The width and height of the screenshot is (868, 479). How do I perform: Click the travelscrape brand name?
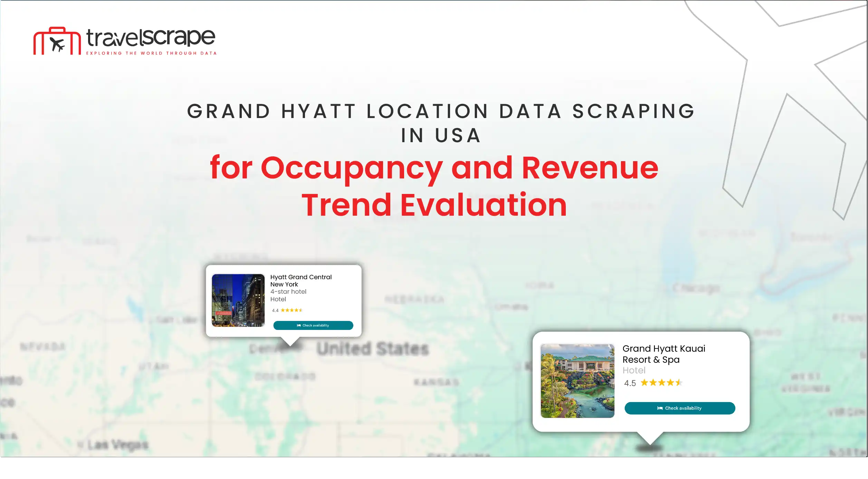pyautogui.click(x=151, y=37)
